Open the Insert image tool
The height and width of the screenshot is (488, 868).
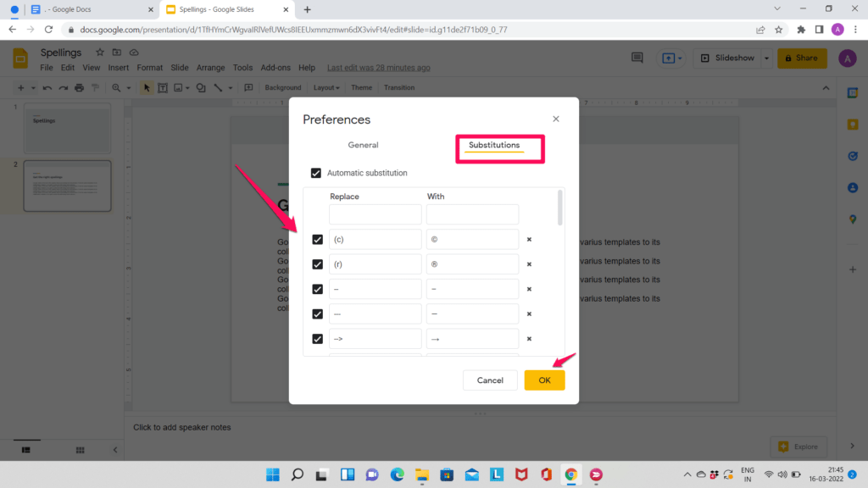coord(179,87)
